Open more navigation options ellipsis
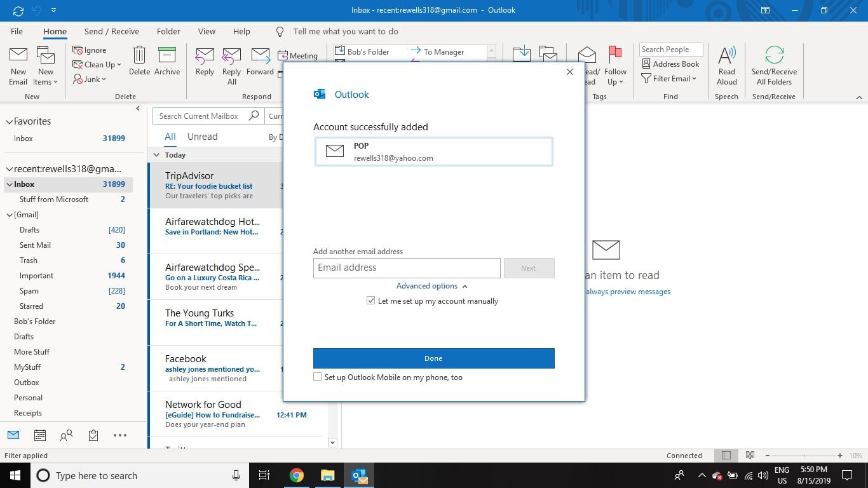The height and width of the screenshot is (488, 868). (x=120, y=435)
